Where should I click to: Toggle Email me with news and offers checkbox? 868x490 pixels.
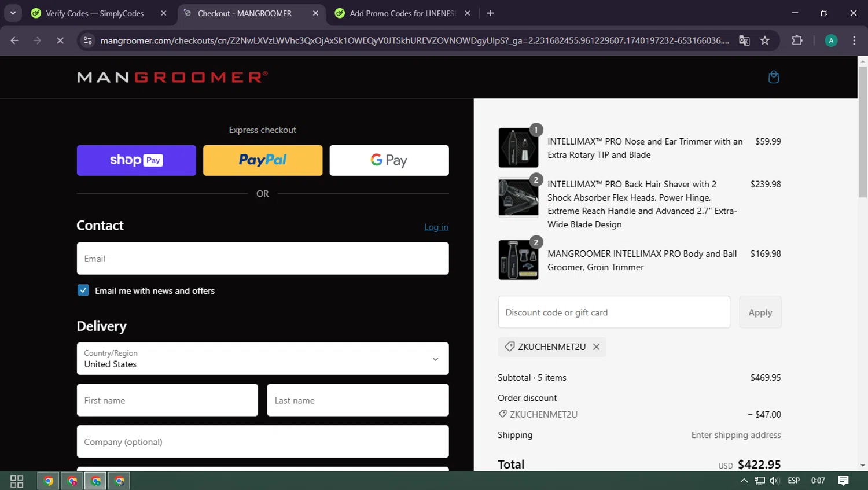tap(83, 290)
